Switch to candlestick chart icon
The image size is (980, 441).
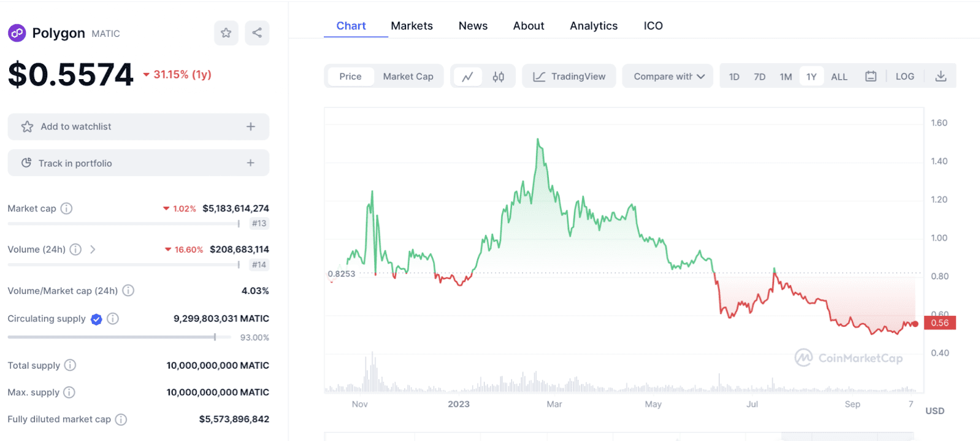[x=499, y=77]
